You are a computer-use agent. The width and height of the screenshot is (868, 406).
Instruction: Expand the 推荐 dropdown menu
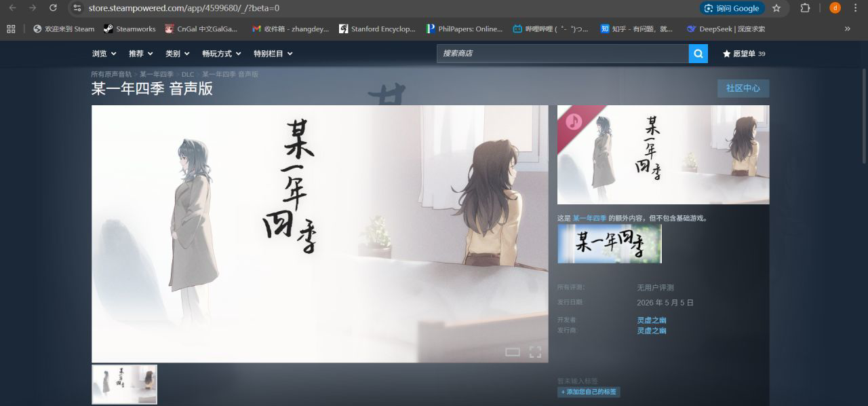click(x=141, y=54)
